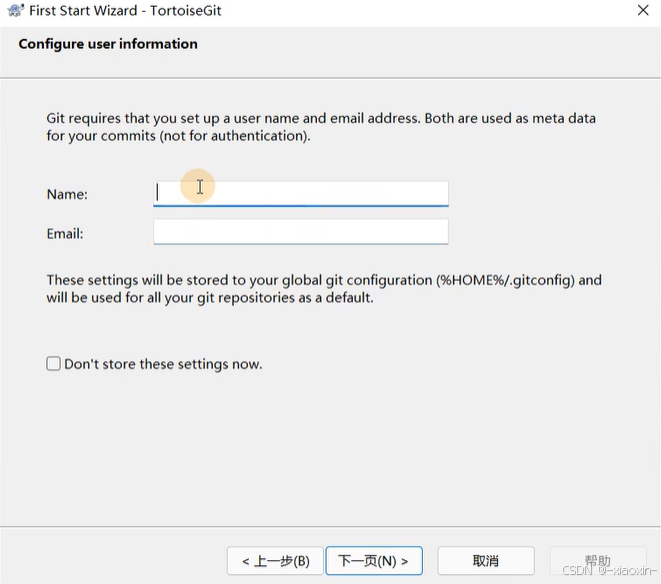Cancel the wizard with 取消 button
Image resolution: width=661 pixels, height=584 pixels.
click(486, 561)
